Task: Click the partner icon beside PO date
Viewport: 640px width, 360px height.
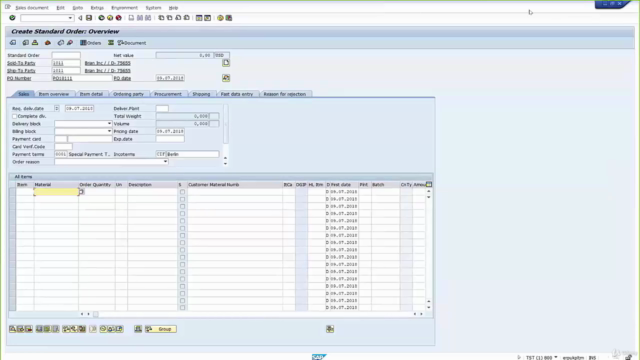Action: coord(226,78)
